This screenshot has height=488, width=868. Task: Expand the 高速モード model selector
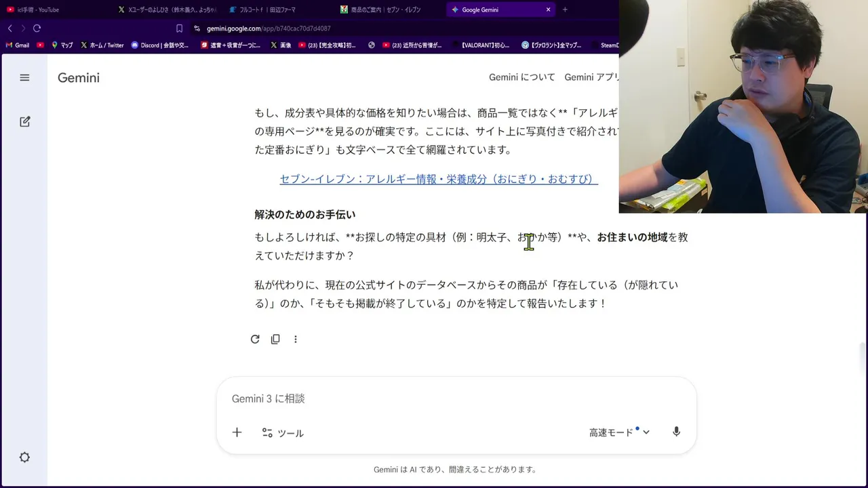[x=619, y=432]
